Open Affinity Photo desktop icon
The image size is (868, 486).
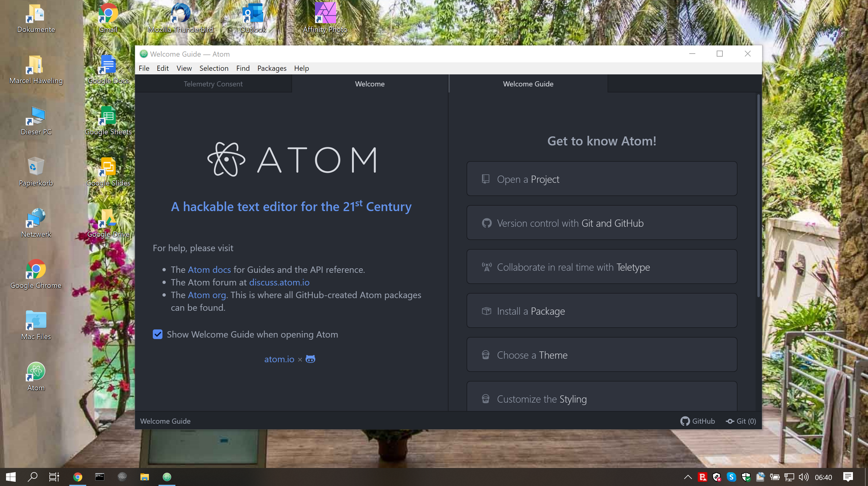pos(325,18)
